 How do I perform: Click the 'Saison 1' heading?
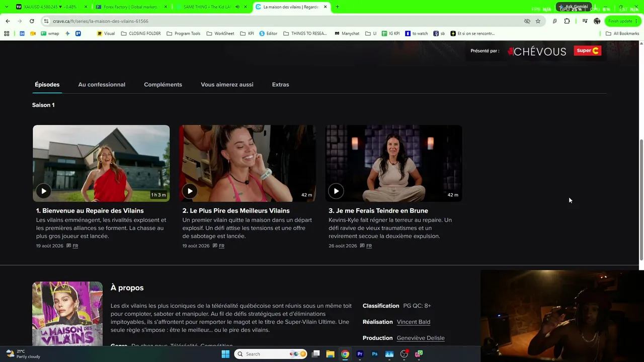(43, 105)
